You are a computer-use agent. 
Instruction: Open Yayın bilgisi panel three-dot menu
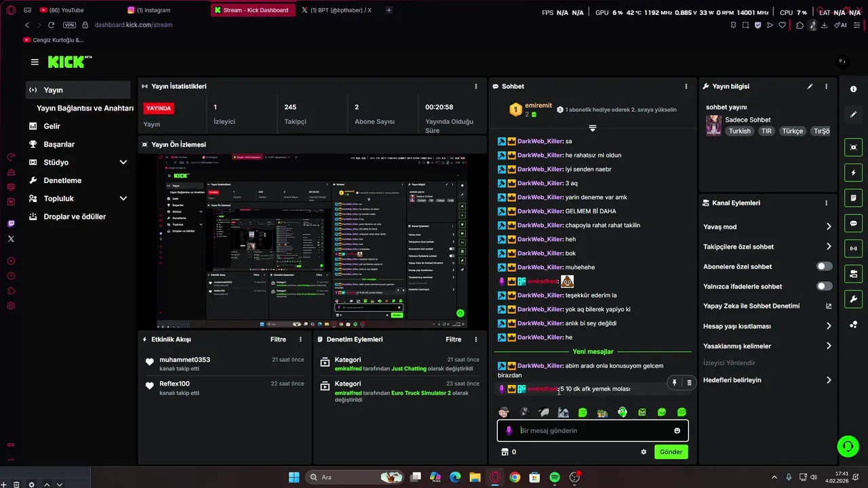[x=826, y=86]
